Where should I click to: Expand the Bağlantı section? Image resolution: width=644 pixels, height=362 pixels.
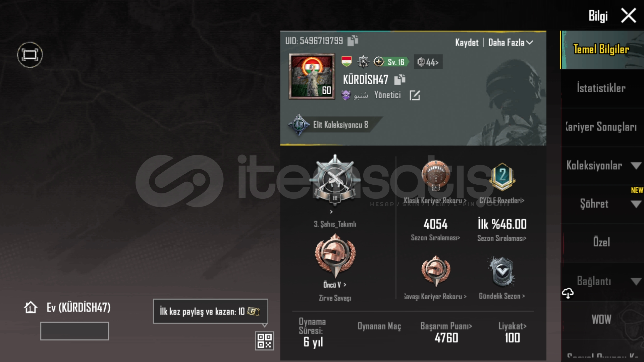602,281
